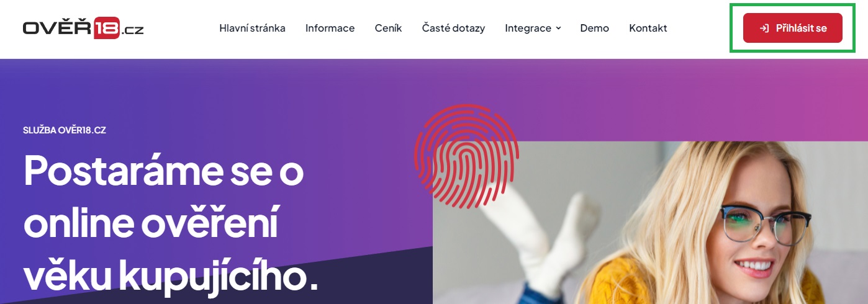This screenshot has width=868, height=304.
Task: Click the red 18 badge in the logo
Action: [106, 29]
